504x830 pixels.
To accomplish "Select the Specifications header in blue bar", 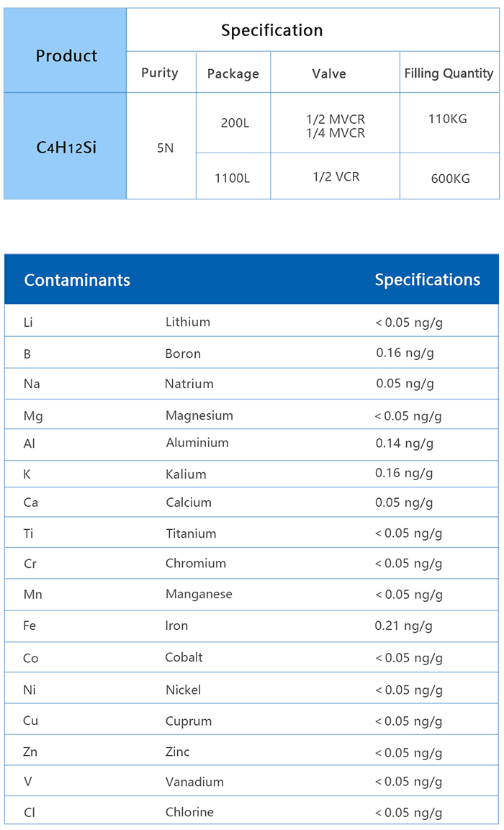I will [x=427, y=279].
